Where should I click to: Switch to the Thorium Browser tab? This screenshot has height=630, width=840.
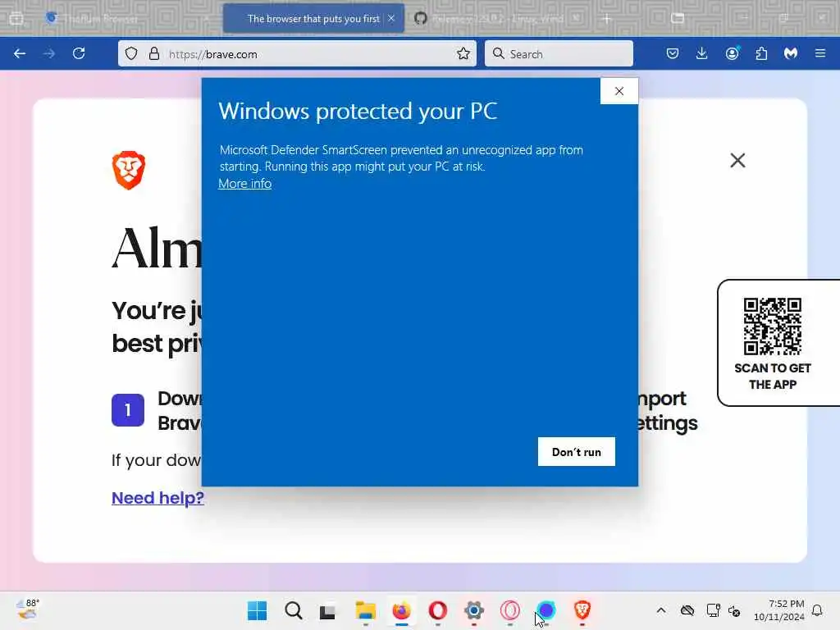(127, 19)
